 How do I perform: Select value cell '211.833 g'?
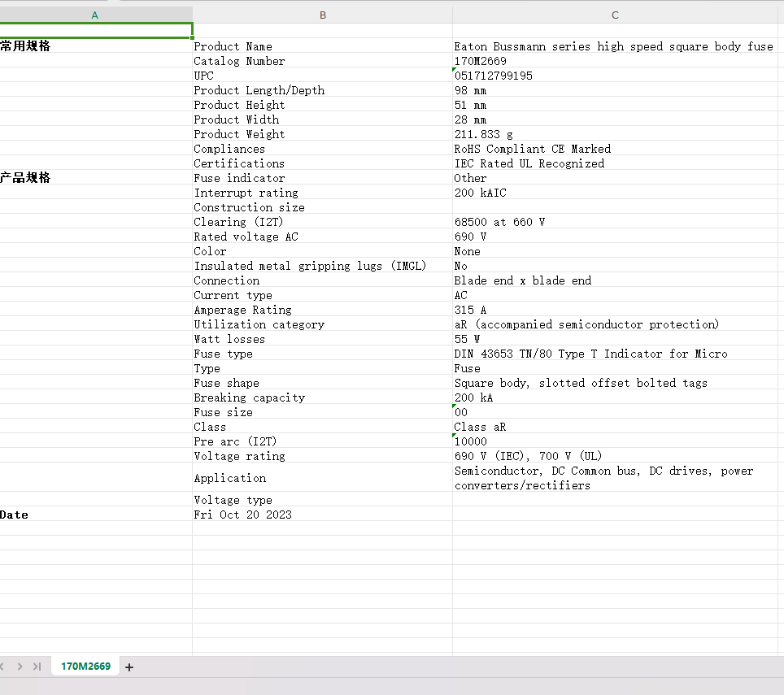(615, 134)
